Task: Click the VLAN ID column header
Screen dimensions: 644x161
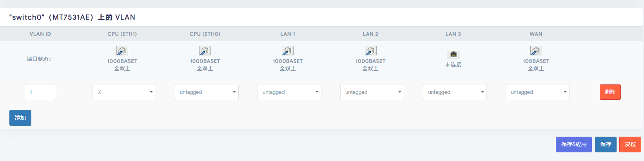Action: (x=40, y=34)
